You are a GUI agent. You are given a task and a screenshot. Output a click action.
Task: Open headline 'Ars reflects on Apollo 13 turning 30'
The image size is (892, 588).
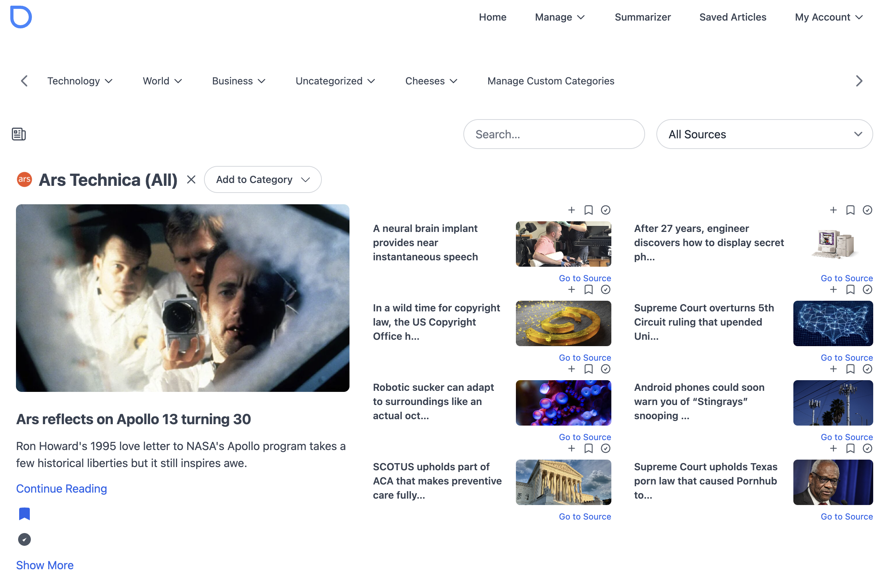(133, 419)
